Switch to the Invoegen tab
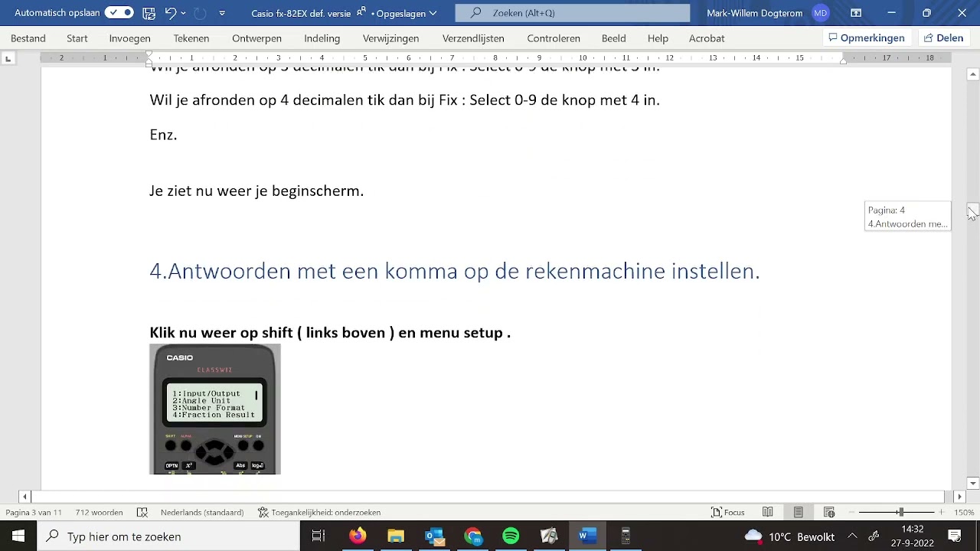 tap(129, 38)
